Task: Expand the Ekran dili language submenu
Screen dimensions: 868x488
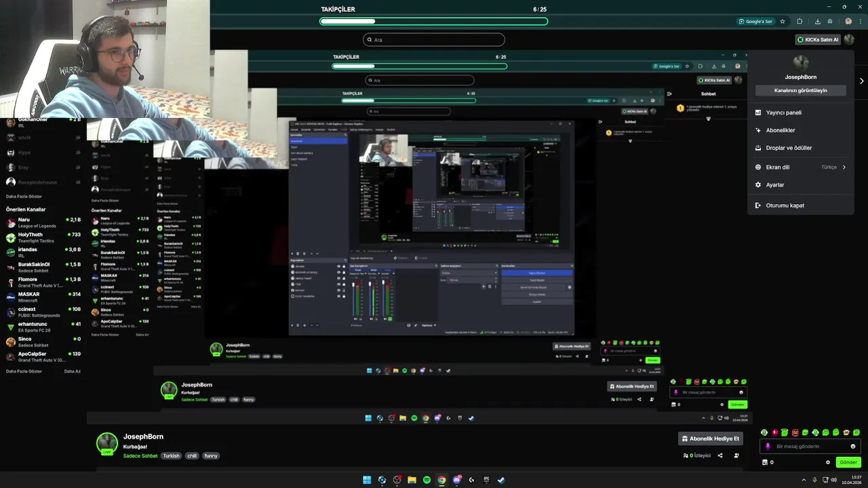Action: 800,167
